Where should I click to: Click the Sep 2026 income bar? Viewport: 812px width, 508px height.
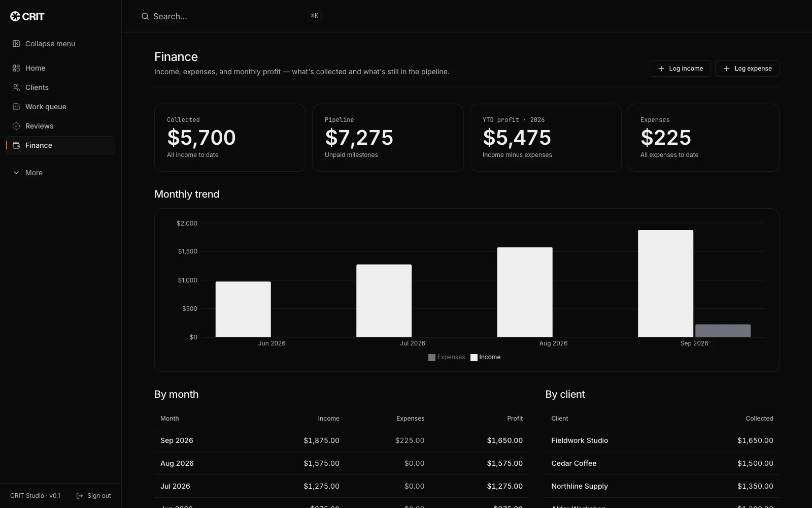[x=665, y=283]
